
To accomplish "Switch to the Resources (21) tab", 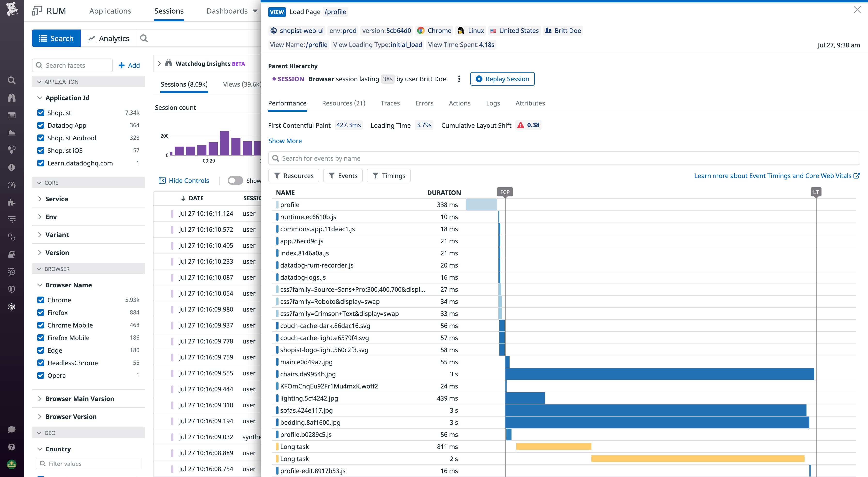I will 343,103.
